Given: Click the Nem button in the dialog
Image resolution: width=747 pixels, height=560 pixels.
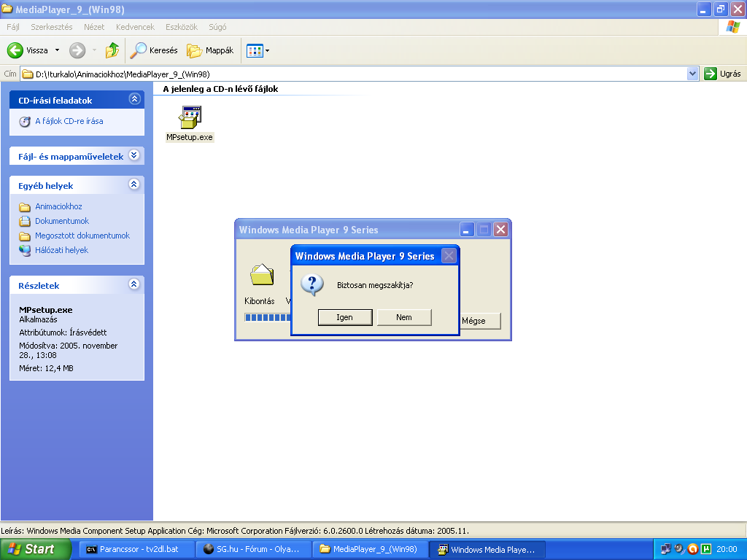Looking at the screenshot, I should (404, 317).
